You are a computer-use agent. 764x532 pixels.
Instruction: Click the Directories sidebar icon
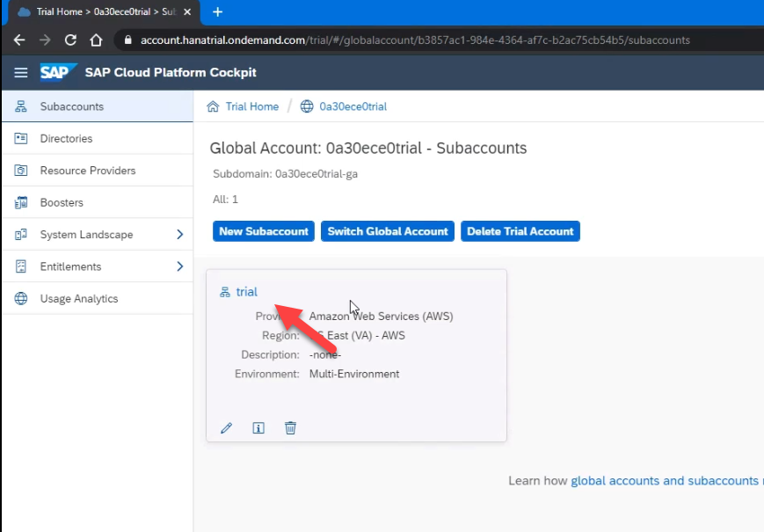pos(21,138)
